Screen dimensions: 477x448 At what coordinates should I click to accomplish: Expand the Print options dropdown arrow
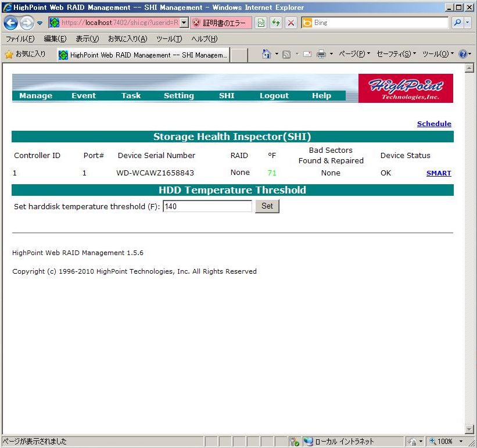[x=331, y=54]
